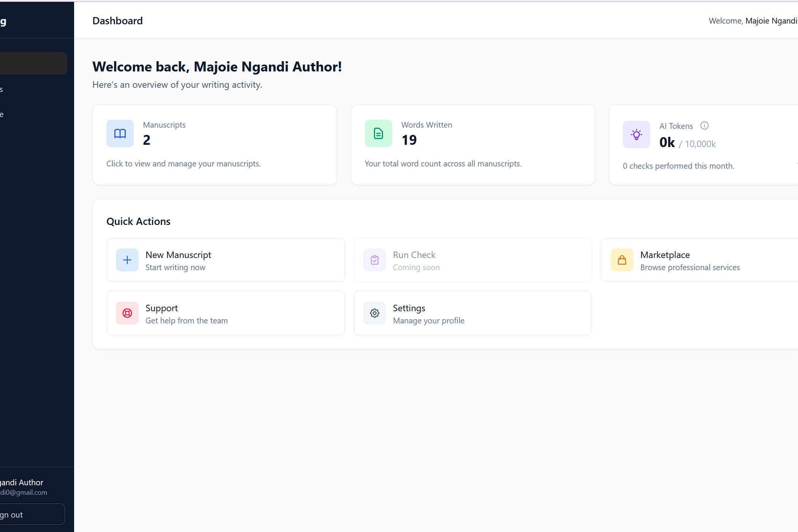Screen dimensions: 798x532
Task: Click the Manuscripts book icon
Action: click(x=120, y=133)
